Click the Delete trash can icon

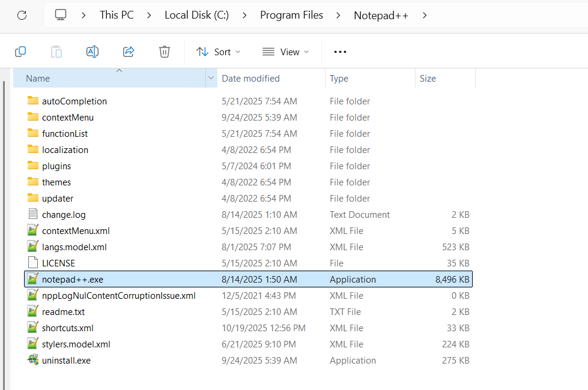[x=165, y=52]
